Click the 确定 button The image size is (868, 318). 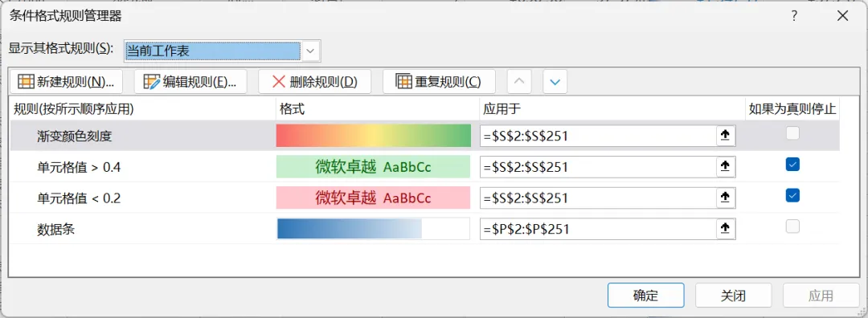(645, 296)
